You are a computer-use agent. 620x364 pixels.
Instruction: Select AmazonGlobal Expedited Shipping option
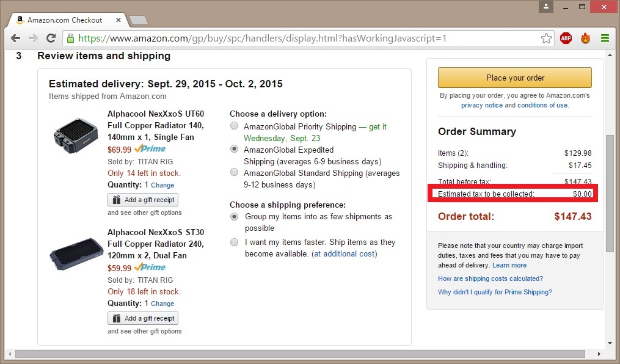coord(234,150)
